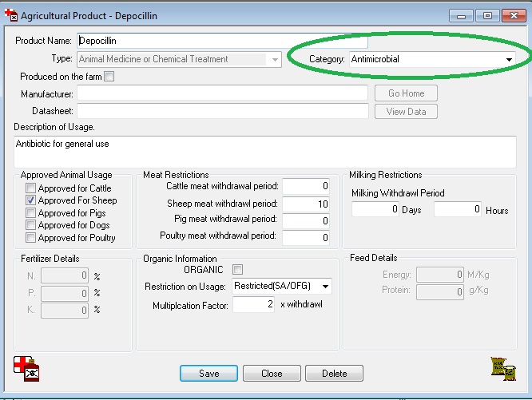Click the title bar application icon
The width and height of the screenshot is (532, 400).
pos(11,15)
